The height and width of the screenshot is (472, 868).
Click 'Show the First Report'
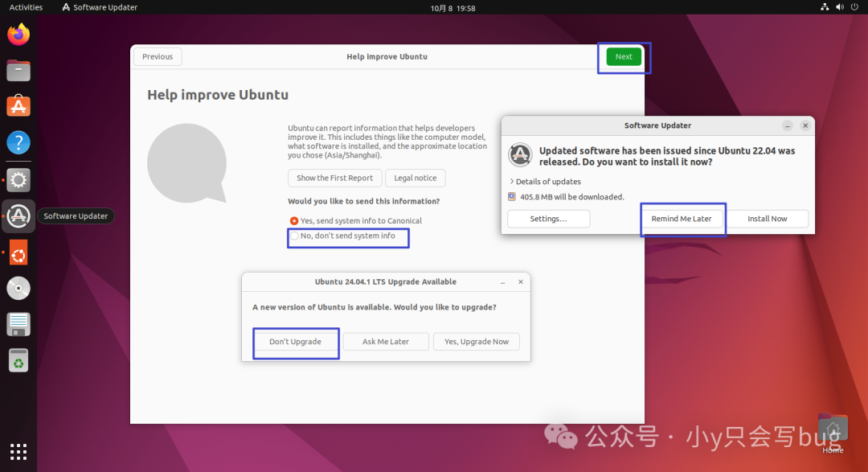pos(334,178)
